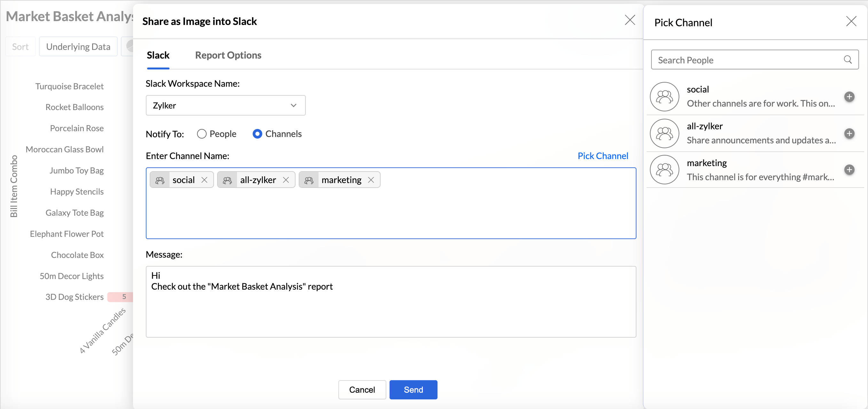Focus the Search People input field
The width and height of the screenshot is (868, 409).
(x=754, y=60)
